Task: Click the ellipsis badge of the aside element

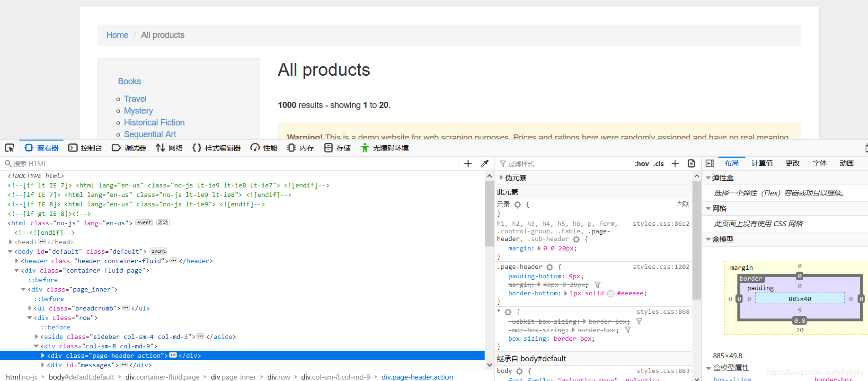Action: (201, 337)
